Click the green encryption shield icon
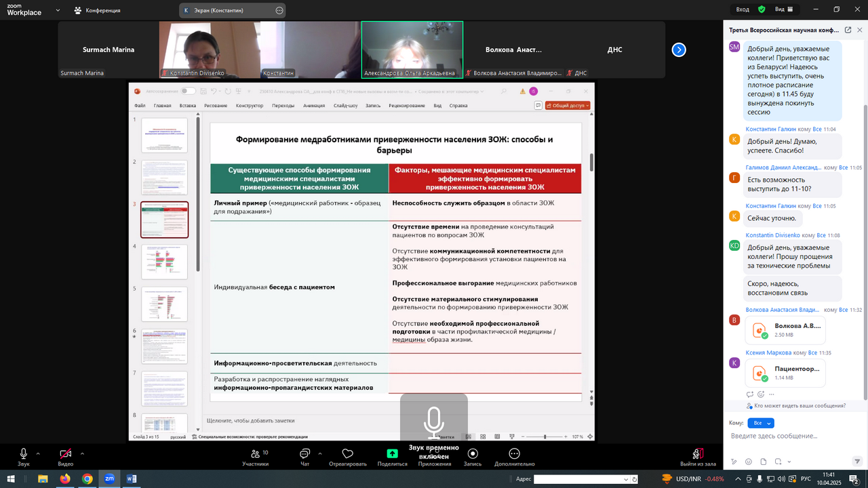868x488 pixels. [762, 9]
